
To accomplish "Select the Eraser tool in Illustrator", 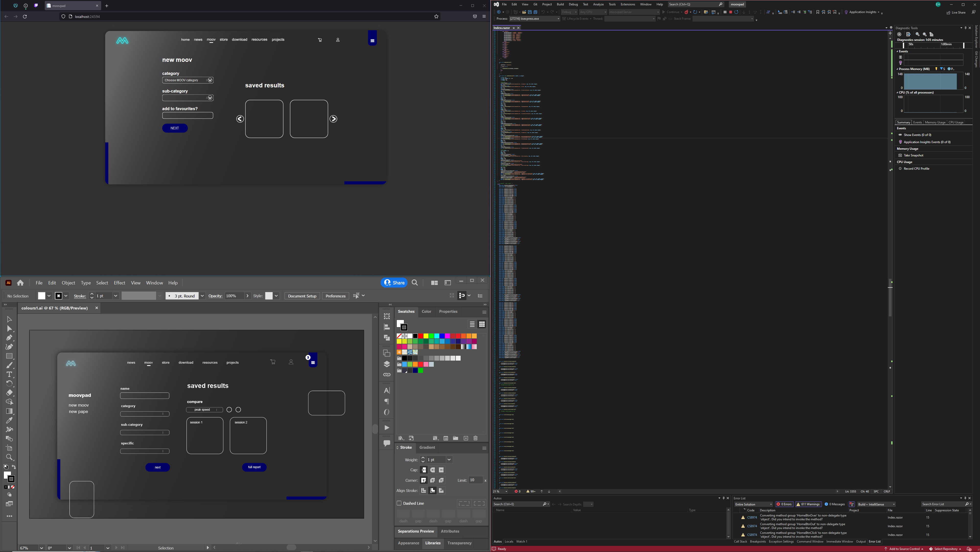I will click(9, 393).
